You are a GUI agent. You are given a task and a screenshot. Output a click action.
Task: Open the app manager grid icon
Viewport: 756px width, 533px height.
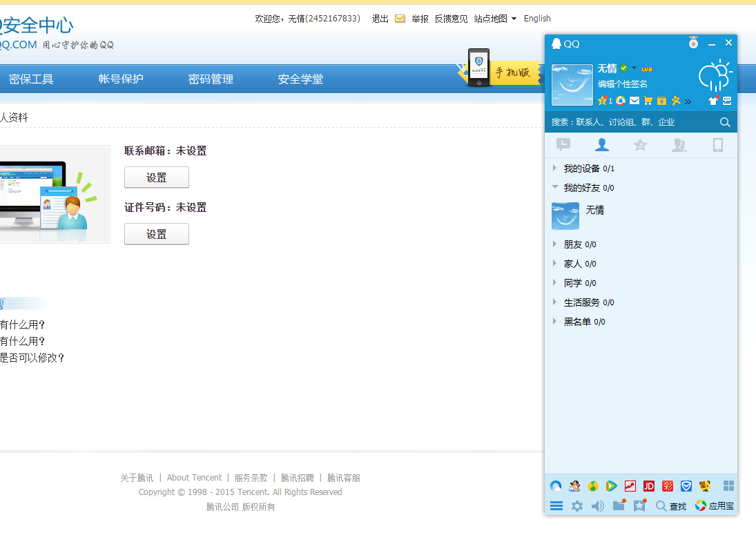[728, 486]
